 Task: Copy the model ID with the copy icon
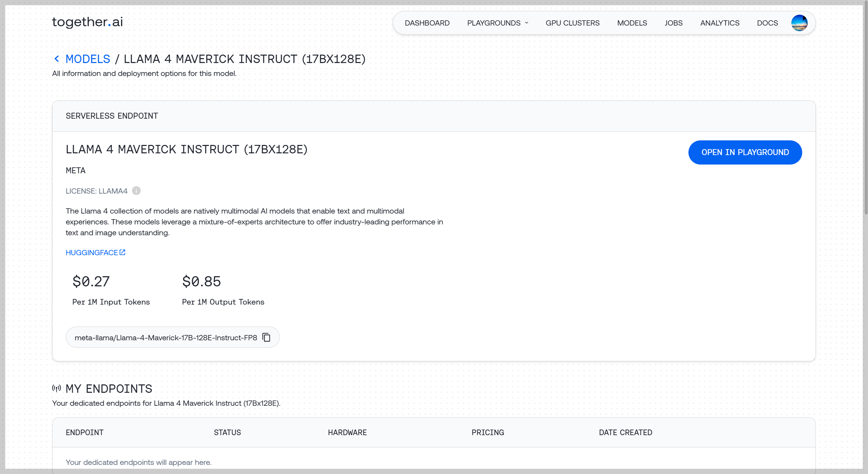click(266, 337)
